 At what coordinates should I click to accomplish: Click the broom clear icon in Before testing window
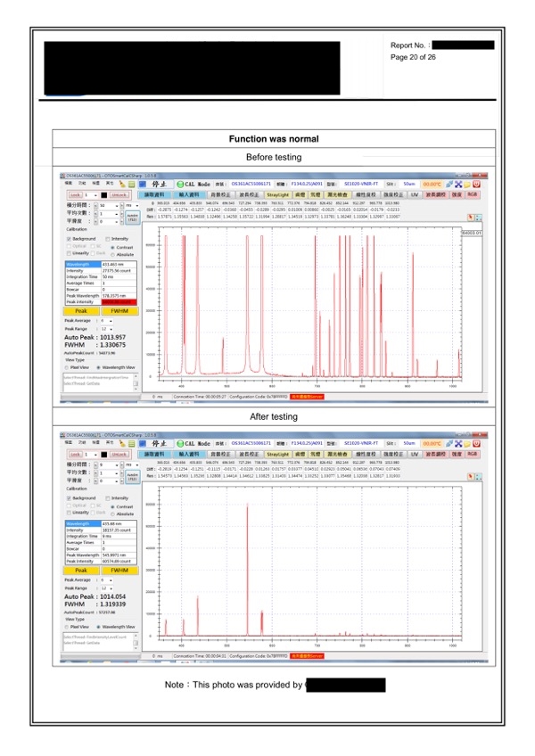pos(122,185)
